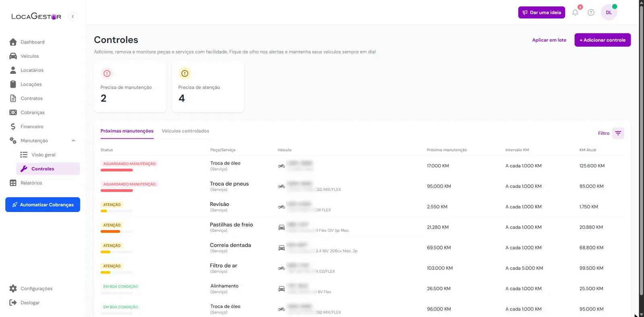Click the filter lines icon
This screenshot has height=317, width=644.
click(x=618, y=133)
